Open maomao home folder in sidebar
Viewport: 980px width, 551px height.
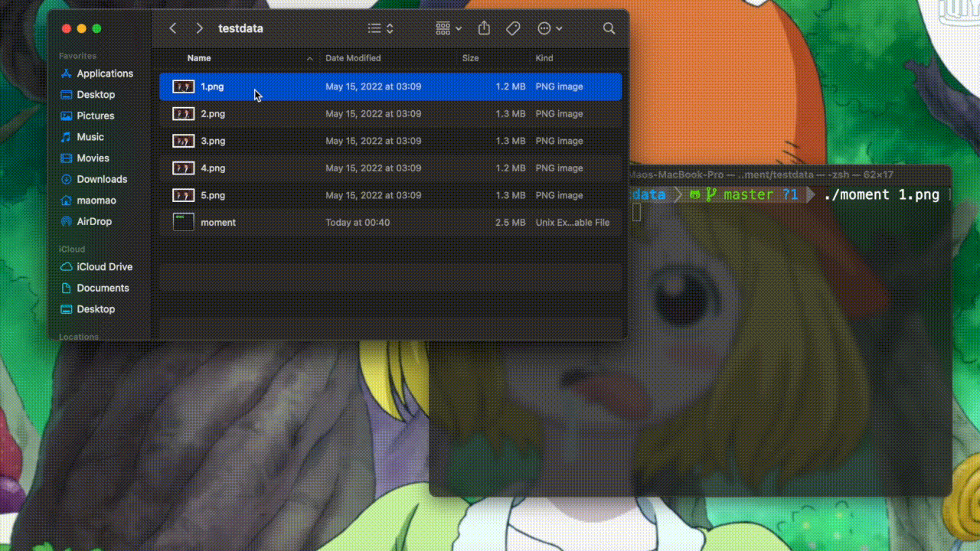pyautogui.click(x=96, y=201)
